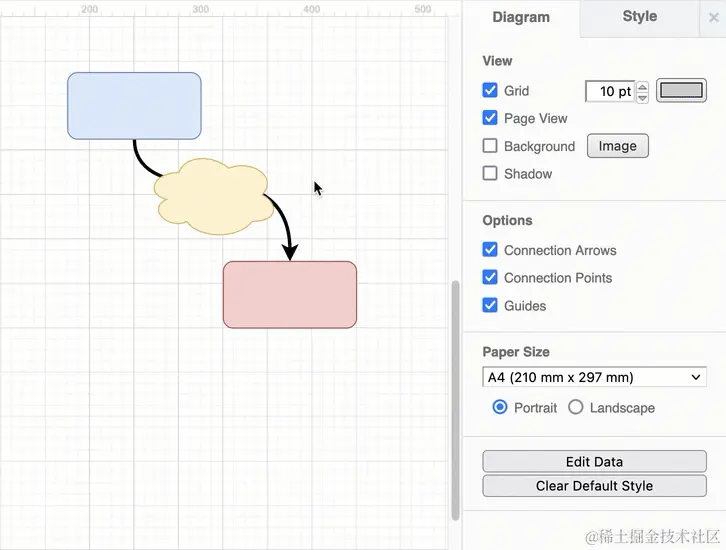
Task: Toggle the Grid checkbox
Action: (x=490, y=90)
